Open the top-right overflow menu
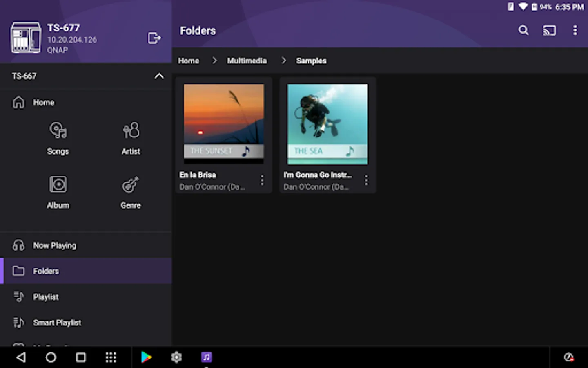This screenshot has height=368, width=588. tap(575, 30)
